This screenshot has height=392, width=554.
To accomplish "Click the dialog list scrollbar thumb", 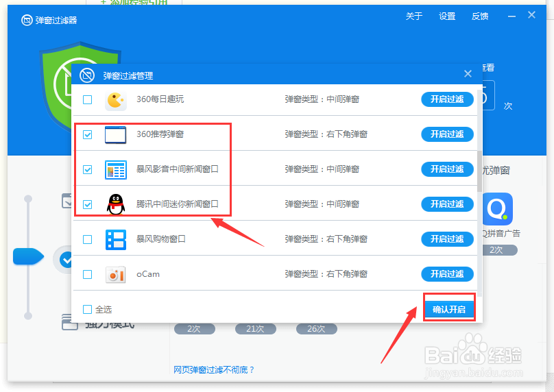I will click(479, 171).
